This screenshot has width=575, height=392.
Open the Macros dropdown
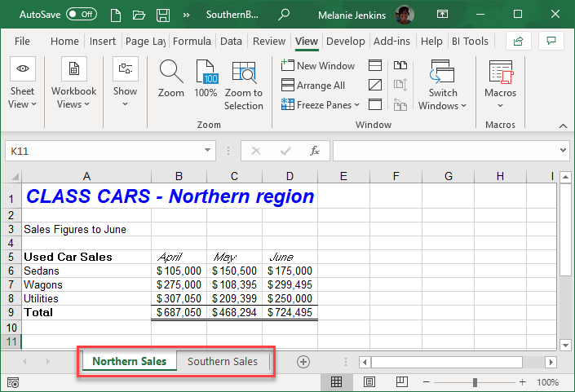tap(500, 85)
